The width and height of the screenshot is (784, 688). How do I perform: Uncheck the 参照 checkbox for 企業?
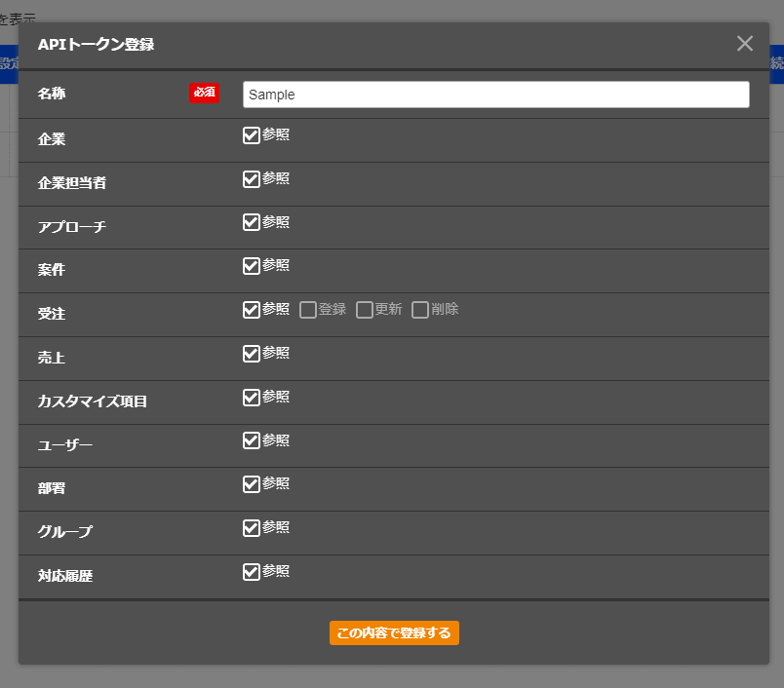(252, 134)
